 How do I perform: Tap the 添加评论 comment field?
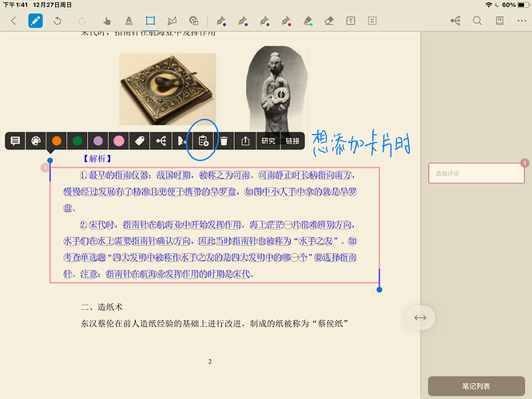476,173
